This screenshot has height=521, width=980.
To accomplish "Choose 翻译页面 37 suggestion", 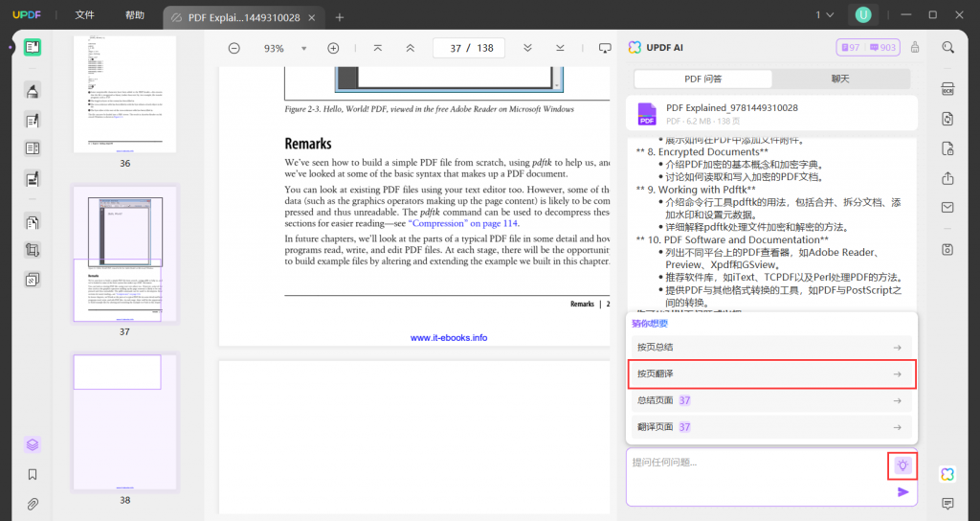I will coord(771,427).
